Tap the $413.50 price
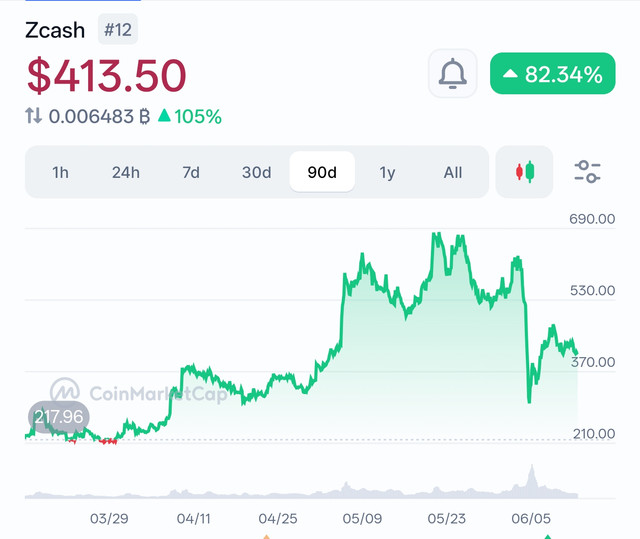The height and width of the screenshot is (539, 640). (x=107, y=75)
